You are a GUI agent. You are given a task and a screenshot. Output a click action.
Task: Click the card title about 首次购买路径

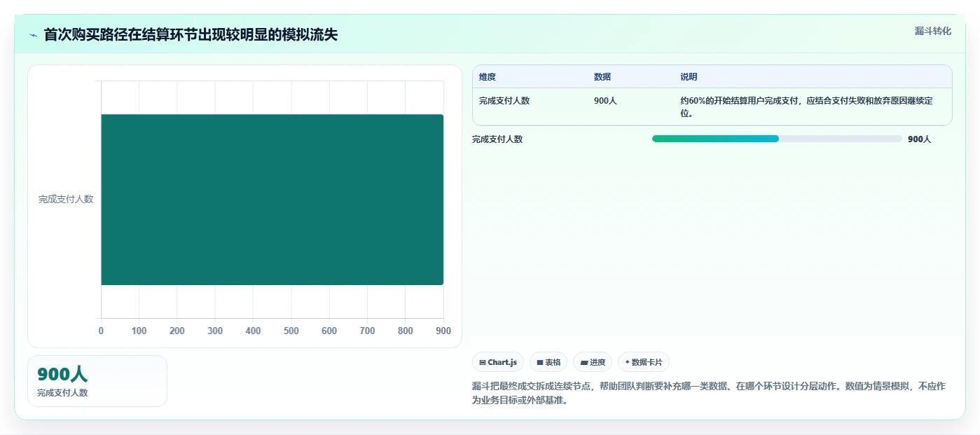pyautogui.click(x=191, y=35)
